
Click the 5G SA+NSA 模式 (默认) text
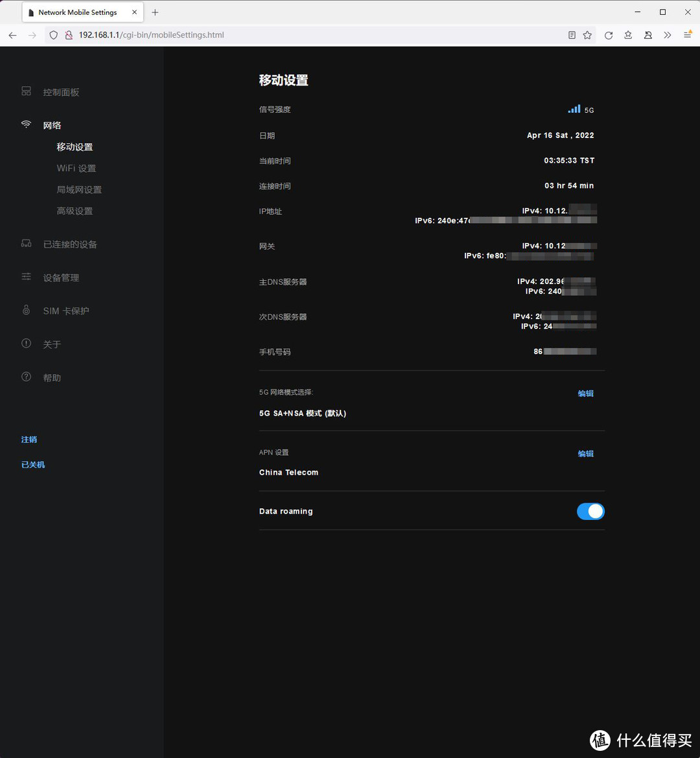[303, 413]
